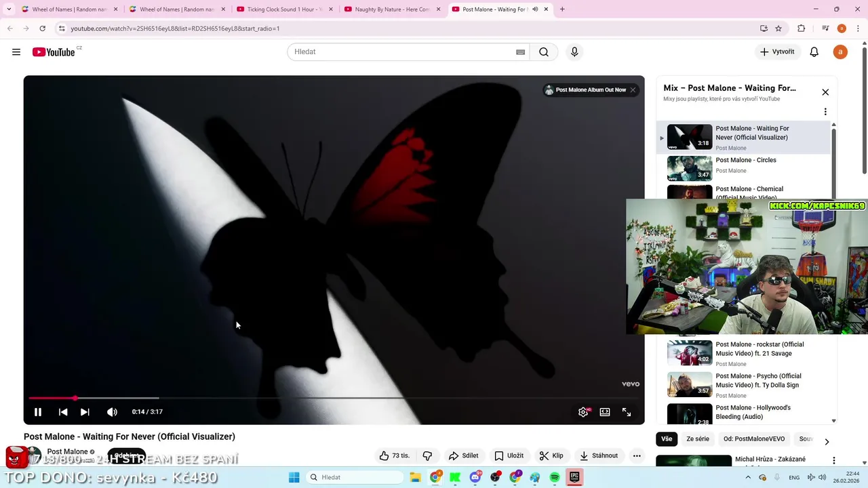Show more filter chips with right arrow
The width and height of the screenshot is (868, 488).
[x=827, y=442]
